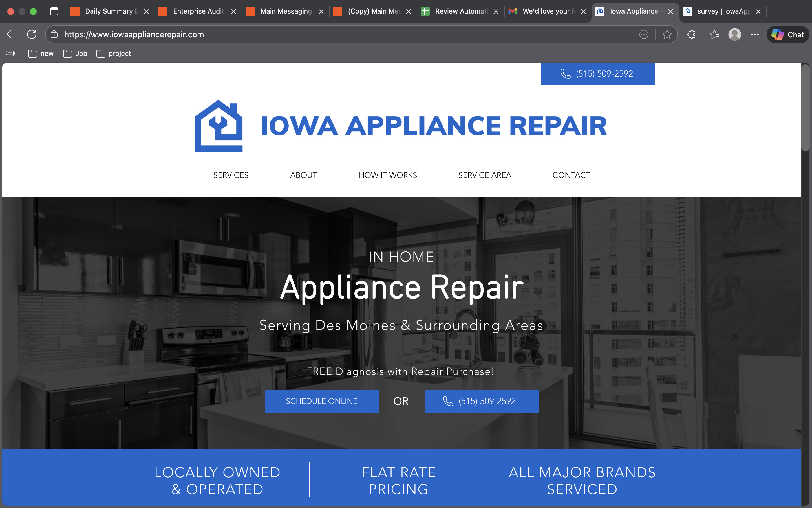
Task: Open the SERVICES nav menu item
Action: pyautogui.click(x=231, y=175)
